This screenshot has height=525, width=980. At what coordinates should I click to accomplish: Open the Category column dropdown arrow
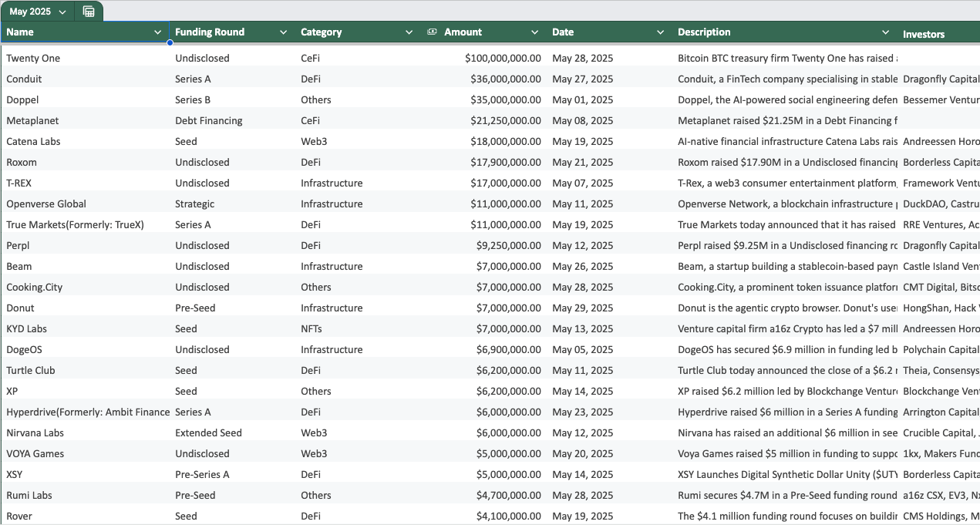point(409,32)
